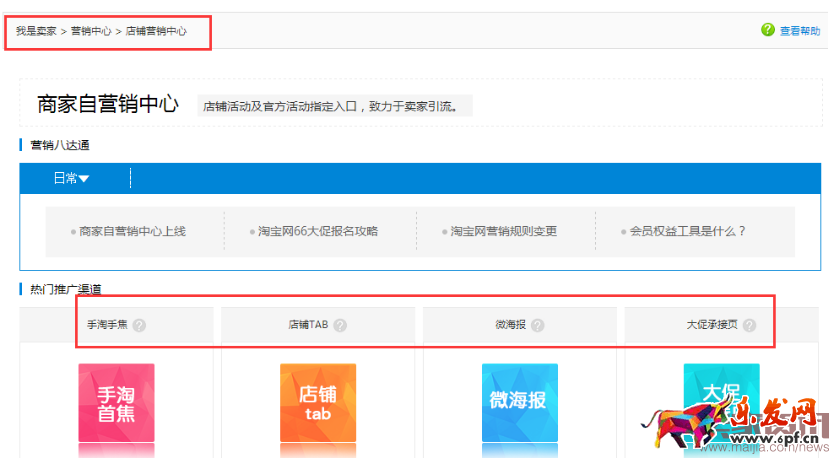
Task: Click the green help icon top right
Action: 768,30
